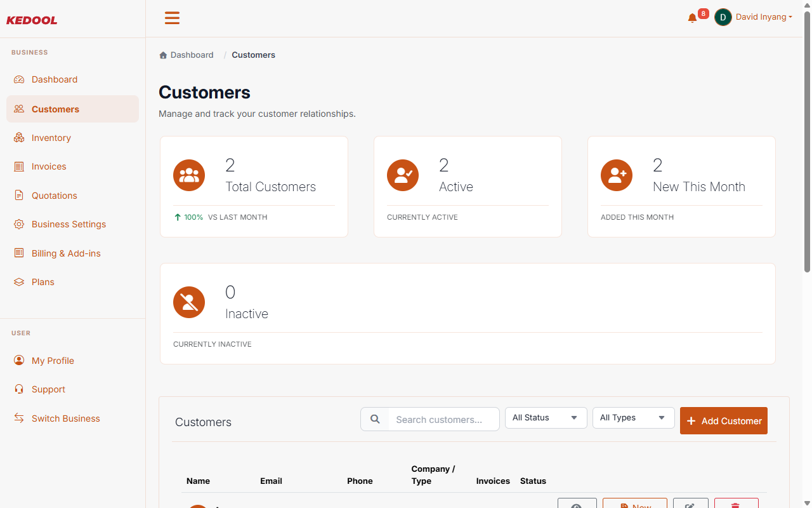
Task: Click the Business Settings gear icon
Action: point(19,224)
